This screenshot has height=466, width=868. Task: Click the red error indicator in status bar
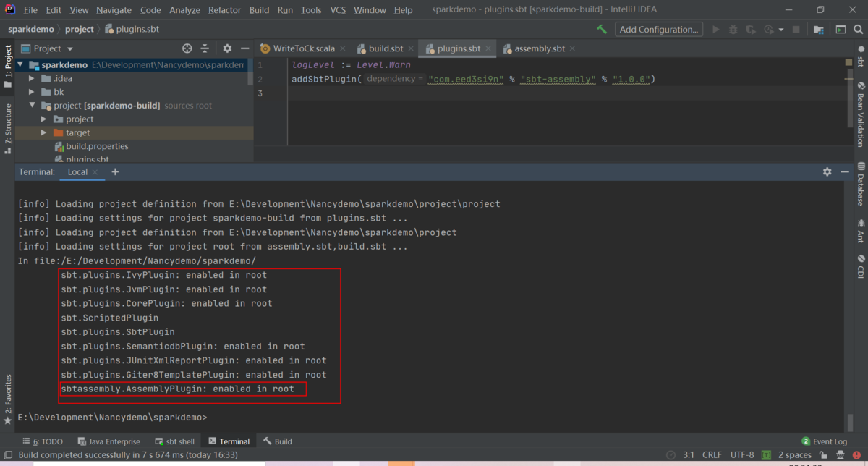pyautogui.click(x=857, y=455)
